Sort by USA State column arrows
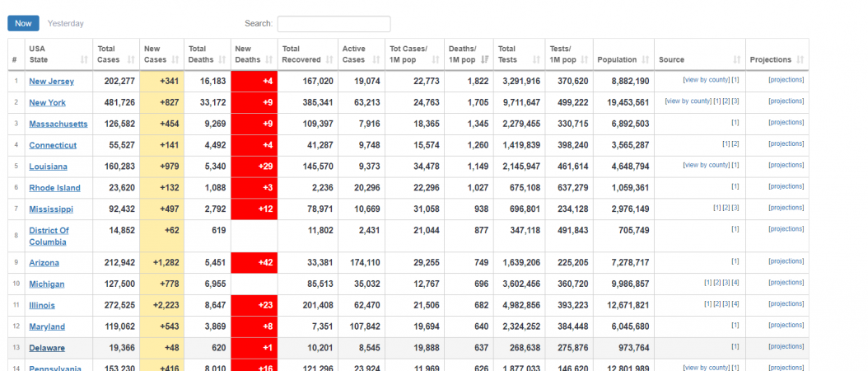This screenshot has height=371, width=868. pos(84,59)
